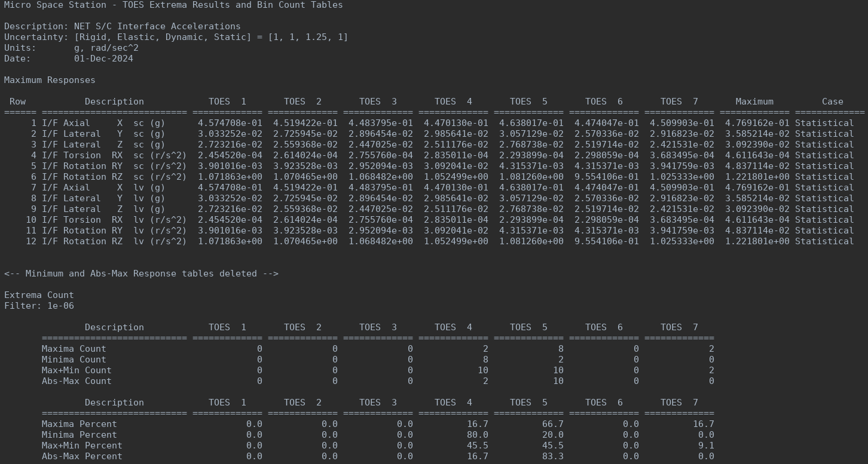868x464 pixels.
Task: Click the 'Max+Min Percent' row label
Action: click(82, 445)
